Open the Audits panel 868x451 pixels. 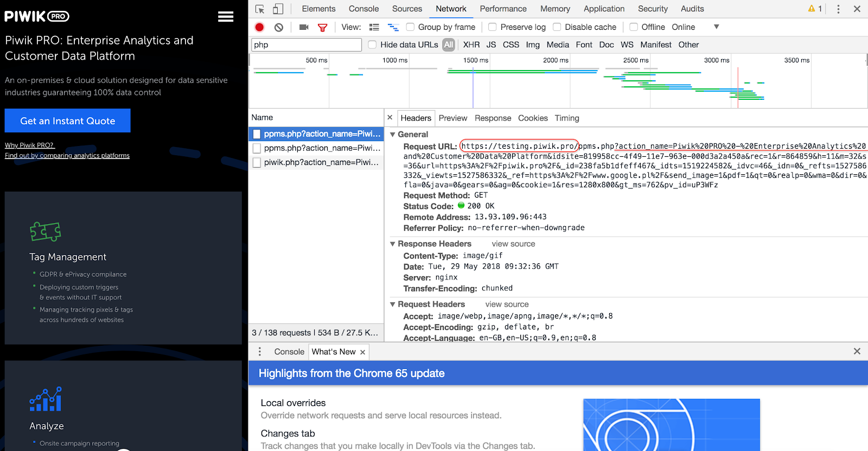pos(692,9)
